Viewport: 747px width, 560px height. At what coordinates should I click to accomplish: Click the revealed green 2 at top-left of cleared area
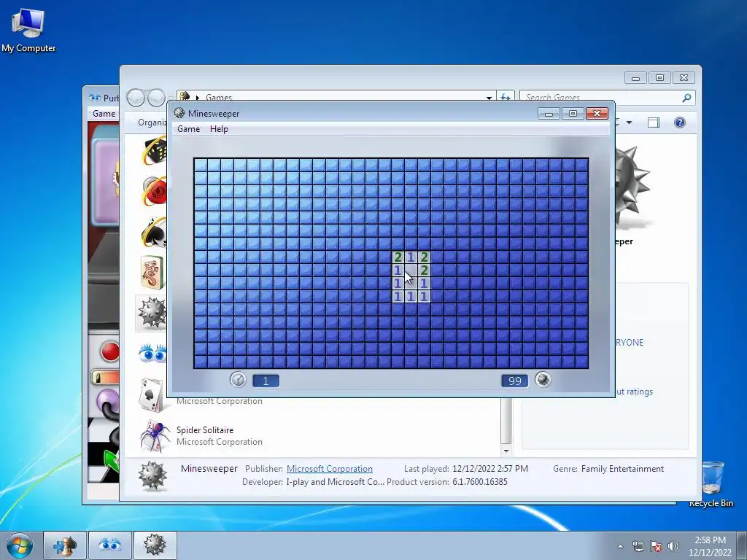coord(398,257)
